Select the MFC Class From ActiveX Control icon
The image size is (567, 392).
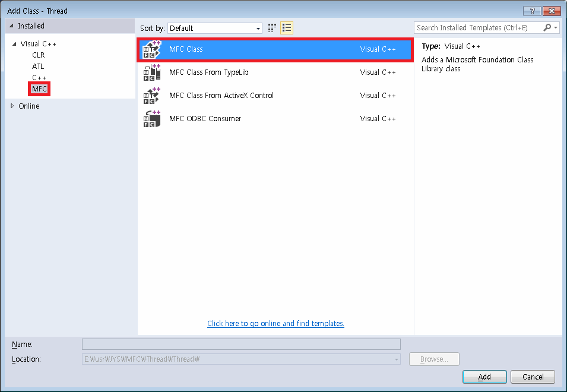tap(152, 96)
